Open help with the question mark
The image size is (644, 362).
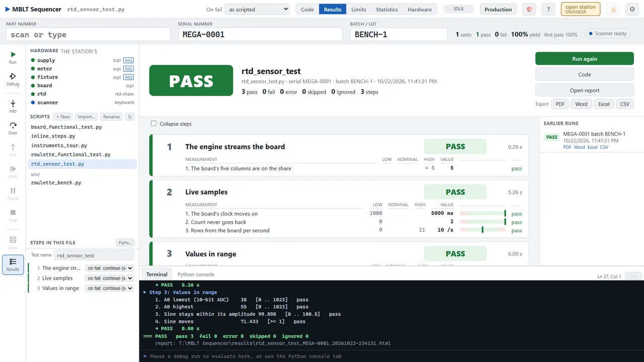coord(549,9)
